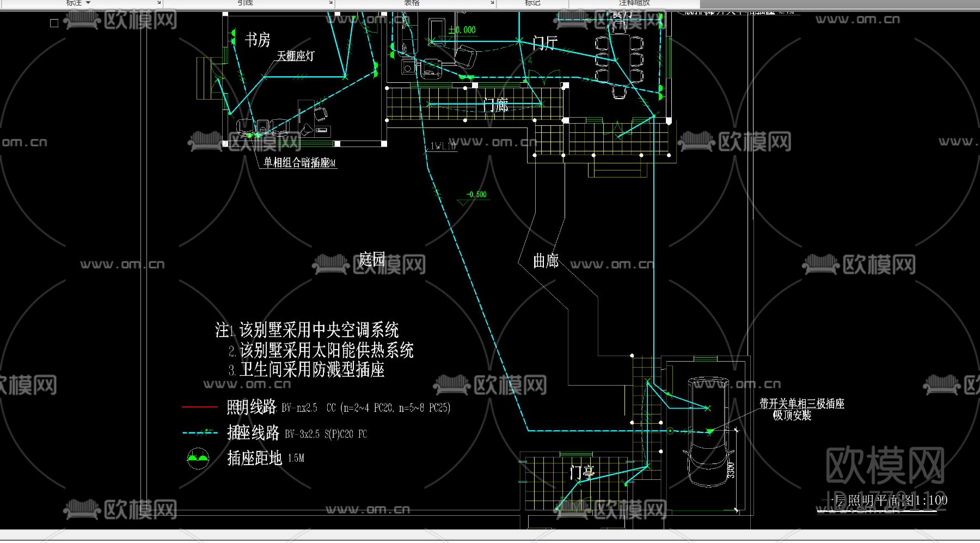The image size is (980, 543).
Task: Select the 1.5M height value
Action: coord(296,459)
